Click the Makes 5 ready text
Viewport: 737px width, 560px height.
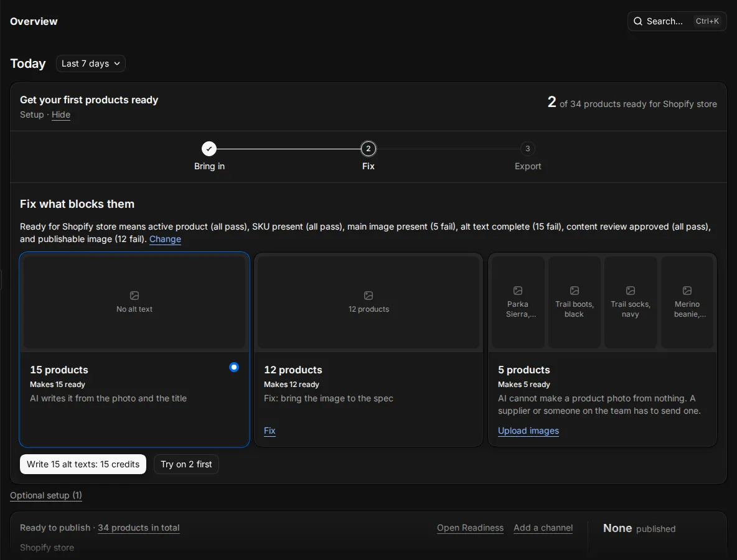point(524,385)
